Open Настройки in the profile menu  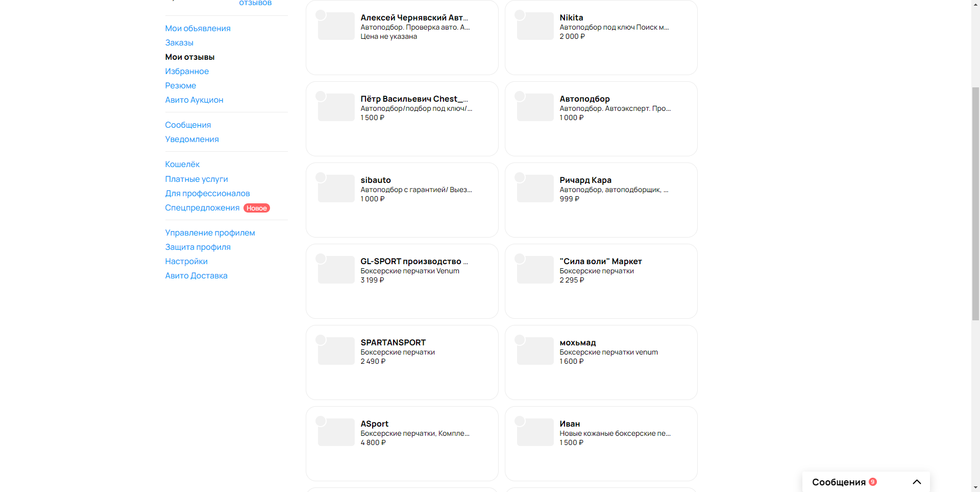click(186, 261)
